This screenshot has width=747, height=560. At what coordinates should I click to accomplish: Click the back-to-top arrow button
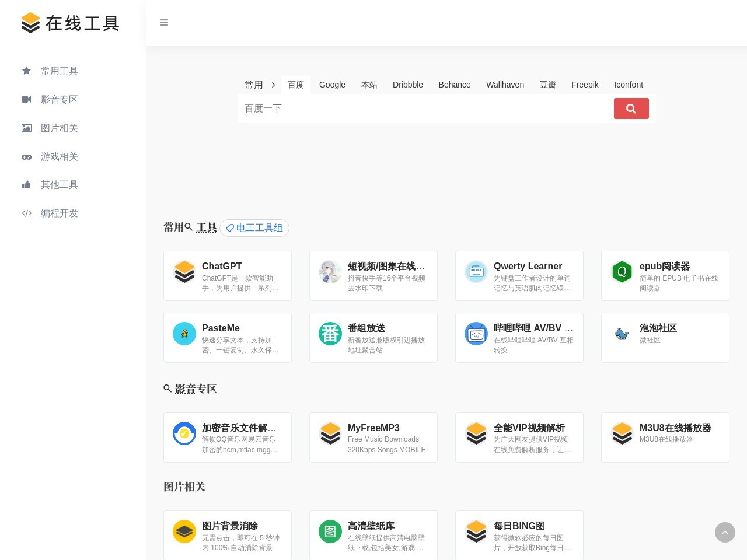(x=725, y=532)
